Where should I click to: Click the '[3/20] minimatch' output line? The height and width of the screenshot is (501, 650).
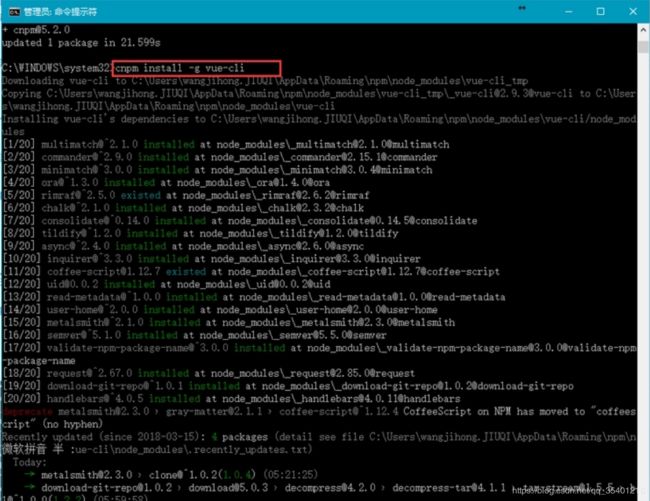[x=218, y=170]
